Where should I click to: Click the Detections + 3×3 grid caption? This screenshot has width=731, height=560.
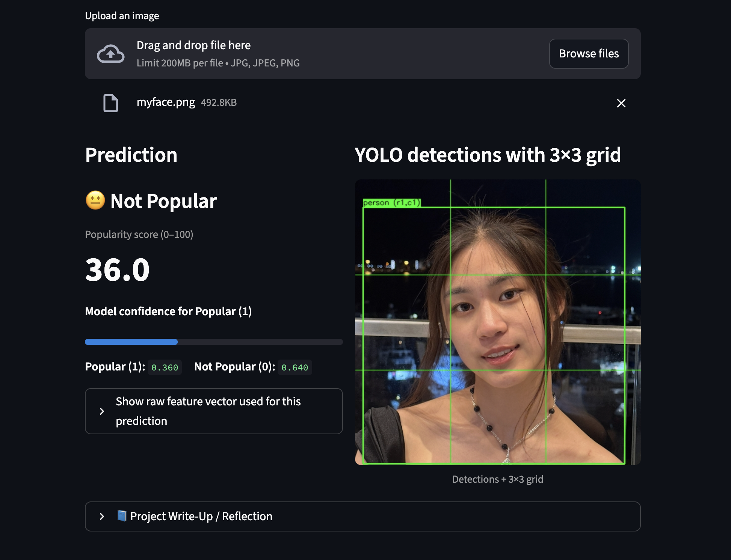[x=498, y=479]
